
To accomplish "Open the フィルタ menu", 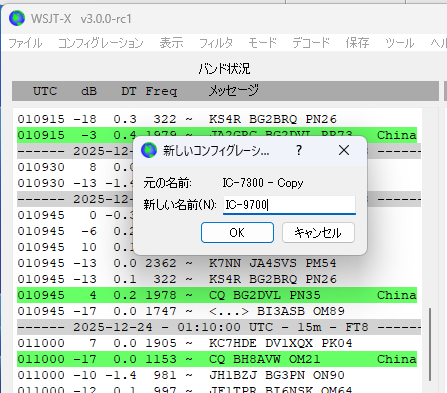I will tap(216, 43).
